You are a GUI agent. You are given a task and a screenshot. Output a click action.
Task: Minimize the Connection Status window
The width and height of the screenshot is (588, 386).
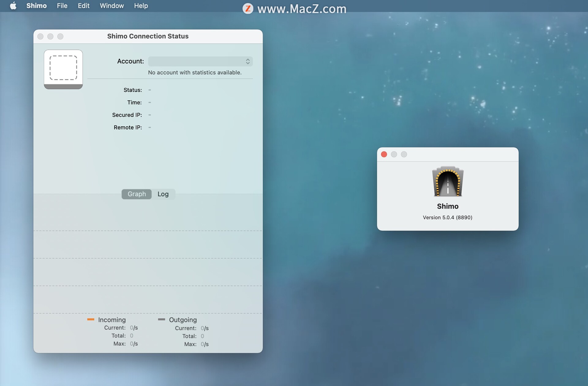click(x=51, y=36)
